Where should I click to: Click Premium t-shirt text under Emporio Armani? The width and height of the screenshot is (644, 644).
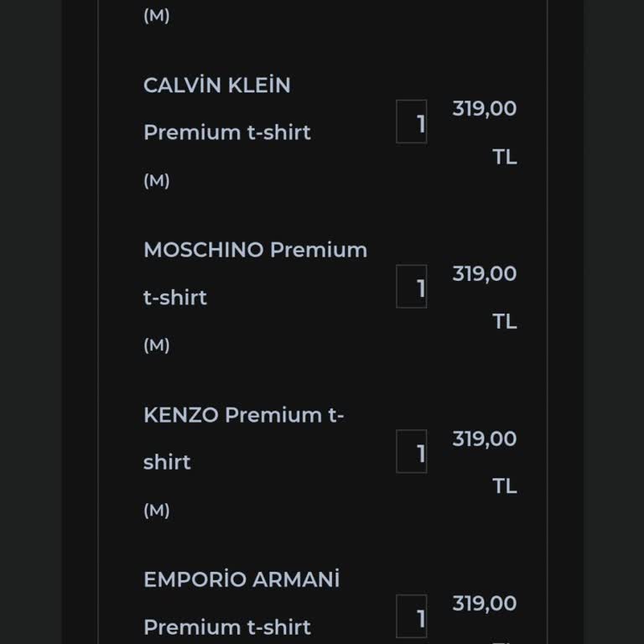pyautogui.click(x=227, y=627)
